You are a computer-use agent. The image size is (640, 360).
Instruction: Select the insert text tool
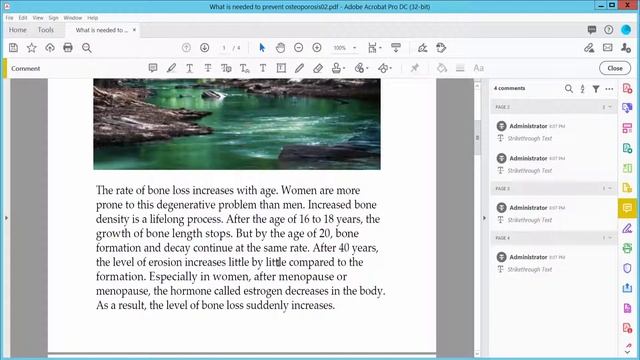pos(244,68)
